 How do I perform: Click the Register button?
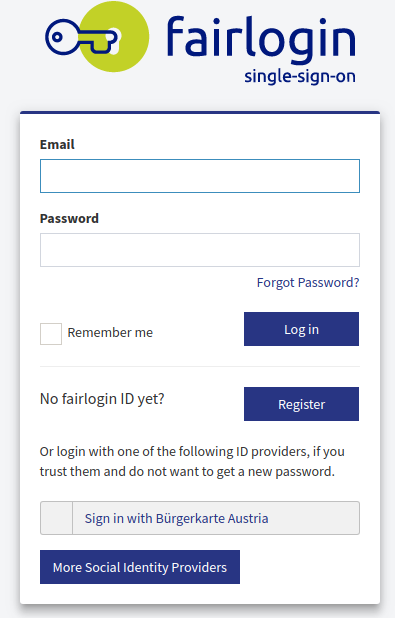[302, 404]
